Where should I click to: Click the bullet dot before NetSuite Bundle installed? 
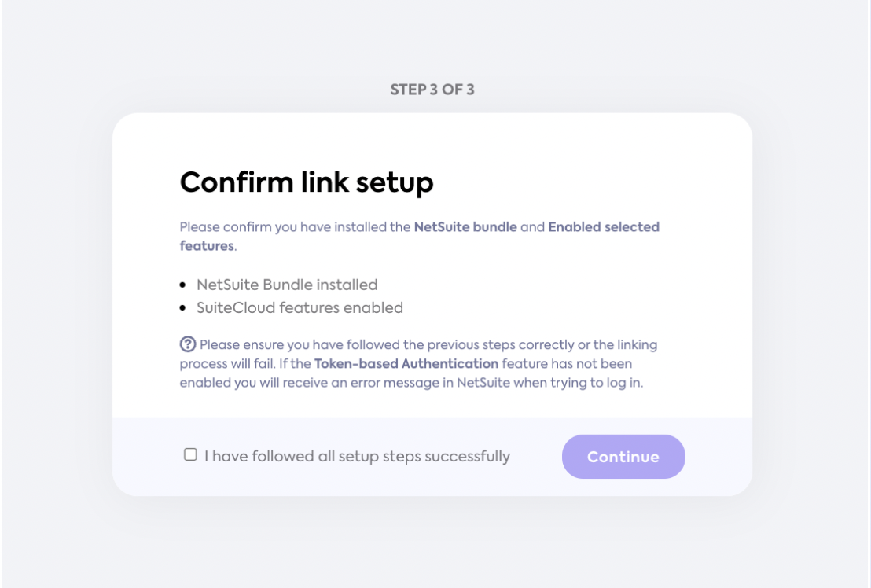pos(182,285)
